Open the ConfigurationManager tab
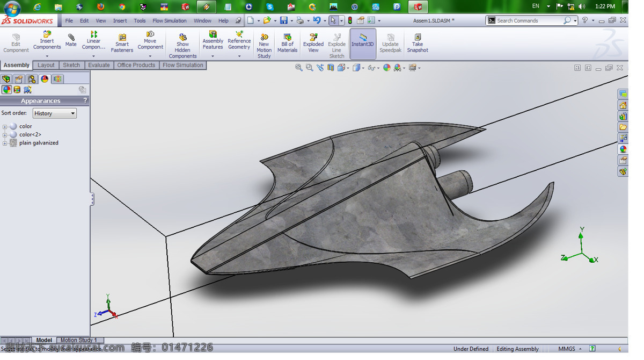Screen dimensions: 644x360 point(32,79)
